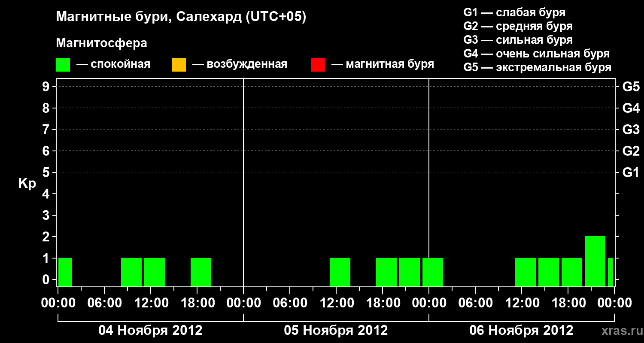The width and height of the screenshot is (644, 343).
Task: Click the 'G3' label on the right axis
Action: pyautogui.click(x=631, y=129)
